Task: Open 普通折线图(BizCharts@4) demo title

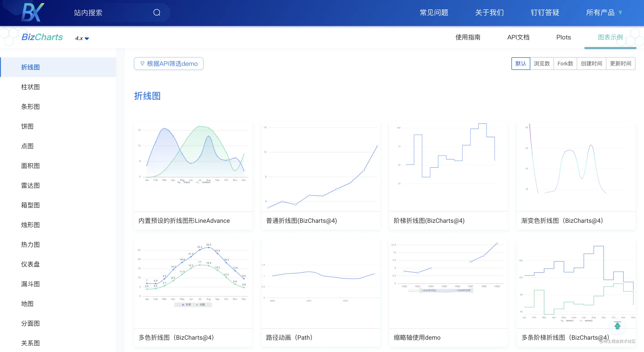Action: pyautogui.click(x=301, y=221)
